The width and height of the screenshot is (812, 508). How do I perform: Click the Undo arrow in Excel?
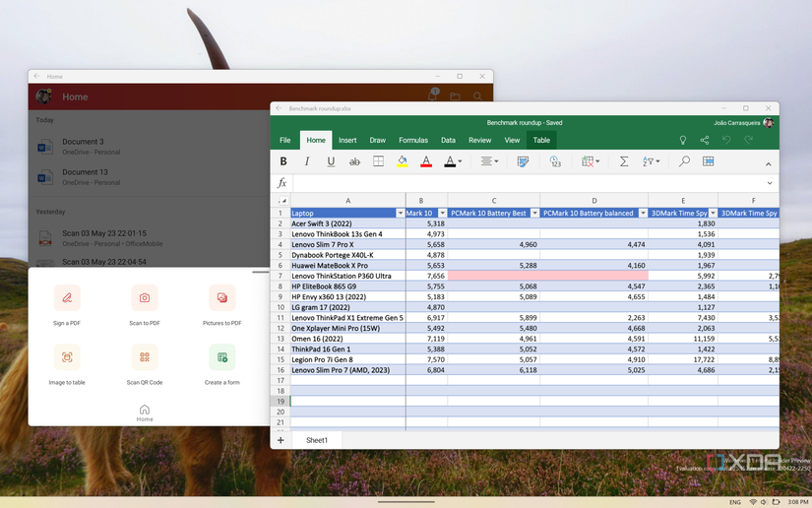click(x=726, y=141)
